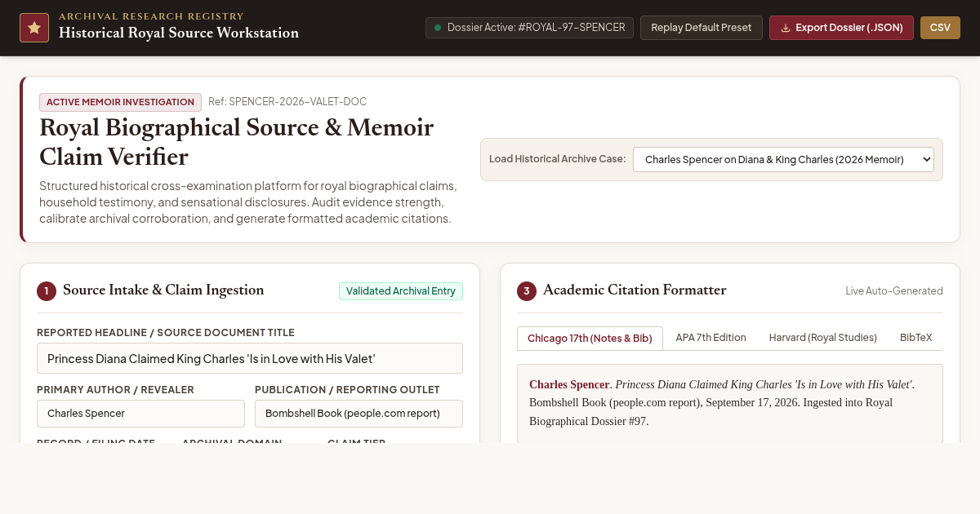The image size is (980, 514).
Task: Click Royal Biographical Source & Memoir Claim Verifier heading
Action: click(x=237, y=142)
